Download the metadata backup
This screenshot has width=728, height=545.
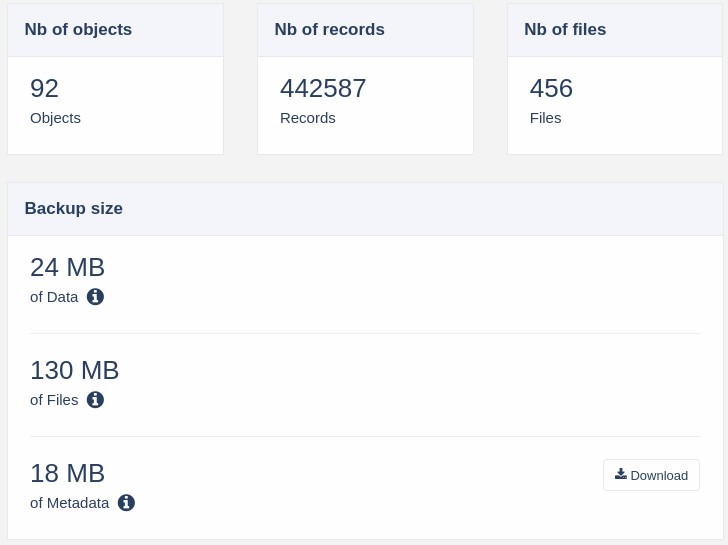651,475
